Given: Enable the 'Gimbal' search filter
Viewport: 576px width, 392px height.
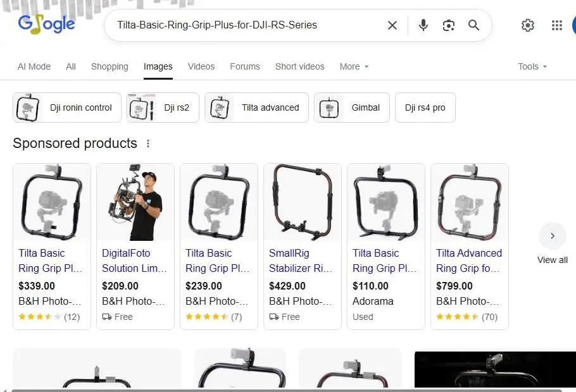Looking at the screenshot, I should click(351, 107).
